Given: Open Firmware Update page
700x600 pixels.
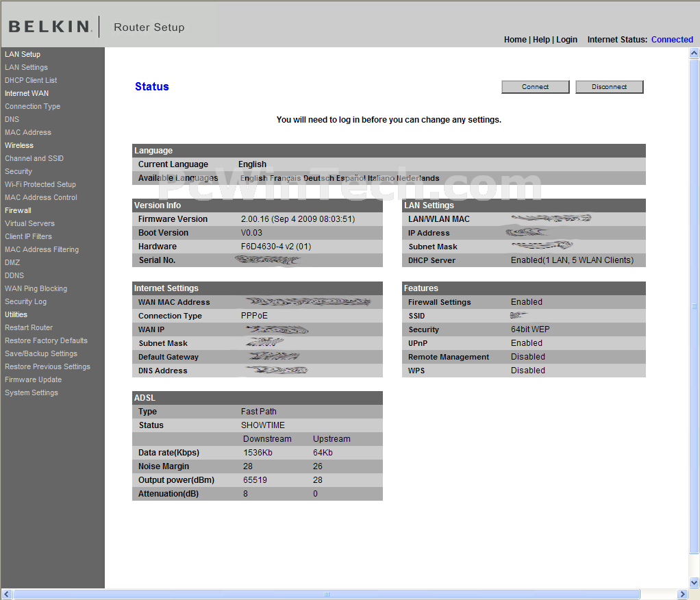Looking at the screenshot, I should point(34,379).
